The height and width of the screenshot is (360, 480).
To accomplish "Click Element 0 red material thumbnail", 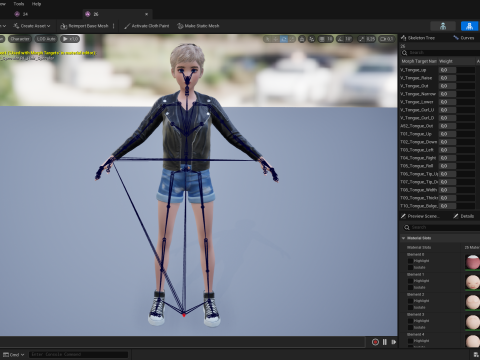I will [473, 262].
